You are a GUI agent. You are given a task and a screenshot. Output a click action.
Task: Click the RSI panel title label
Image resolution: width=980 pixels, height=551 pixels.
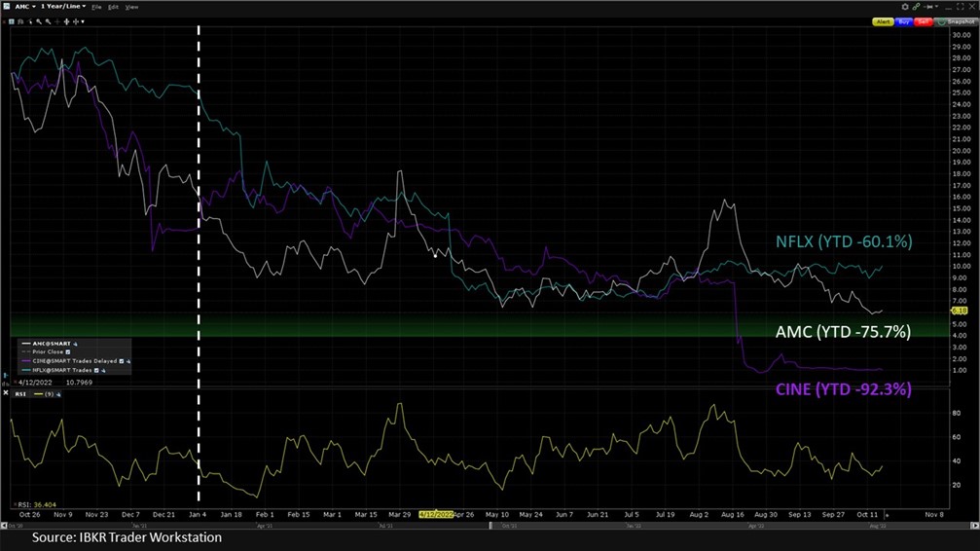[x=20, y=394]
